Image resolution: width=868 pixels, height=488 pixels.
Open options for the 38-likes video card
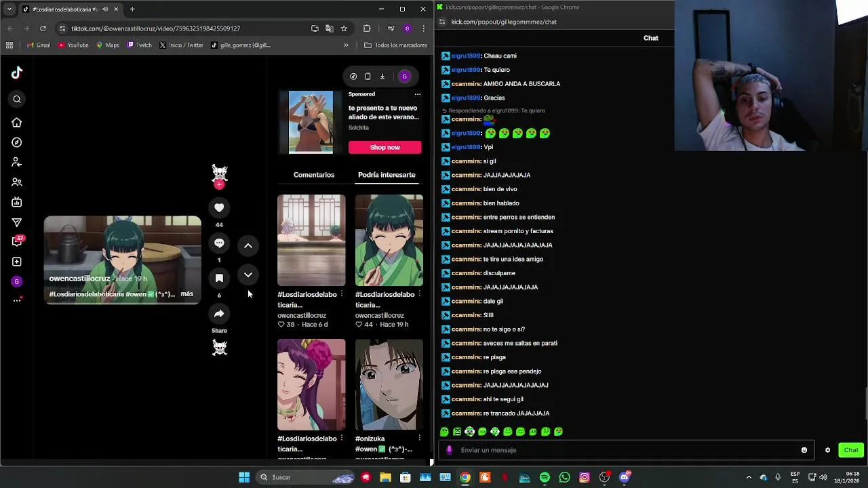341,294
